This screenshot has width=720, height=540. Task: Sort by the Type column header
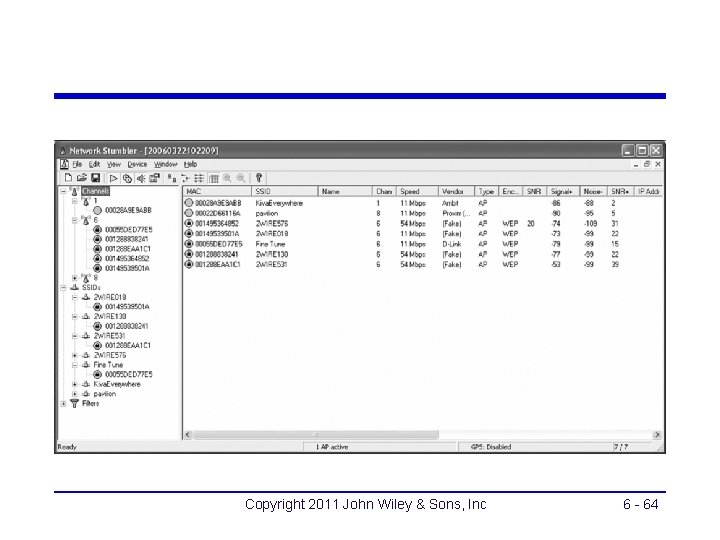click(x=487, y=191)
